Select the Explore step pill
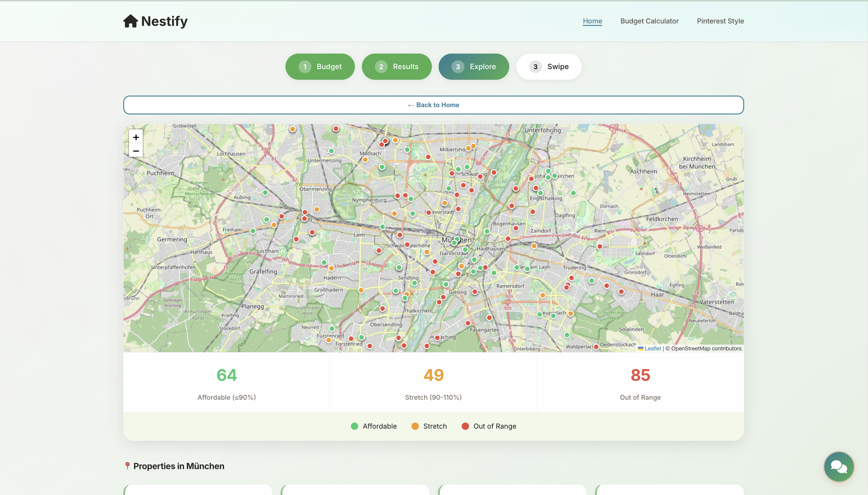 point(474,67)
